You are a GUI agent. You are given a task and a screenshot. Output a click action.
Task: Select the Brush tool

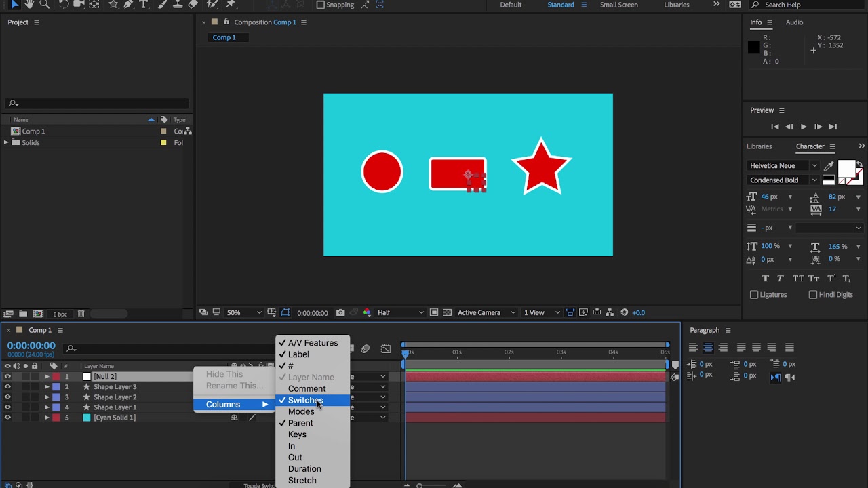[x=163, y=5]
